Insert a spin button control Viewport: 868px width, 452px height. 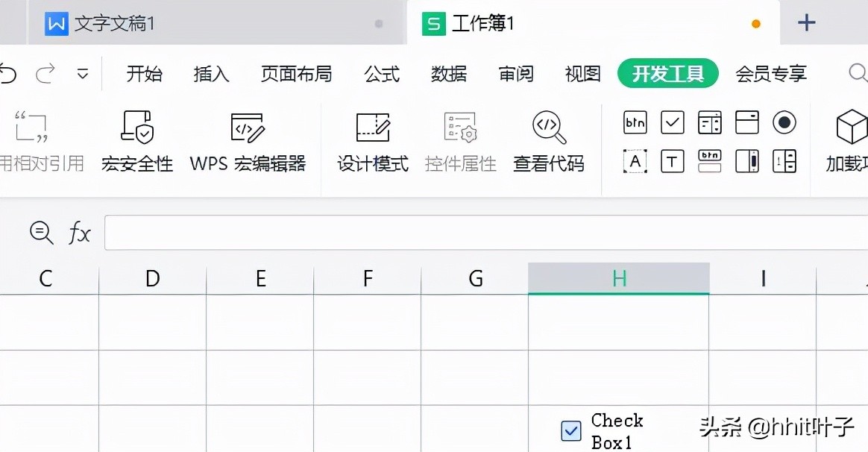(784, 161)
